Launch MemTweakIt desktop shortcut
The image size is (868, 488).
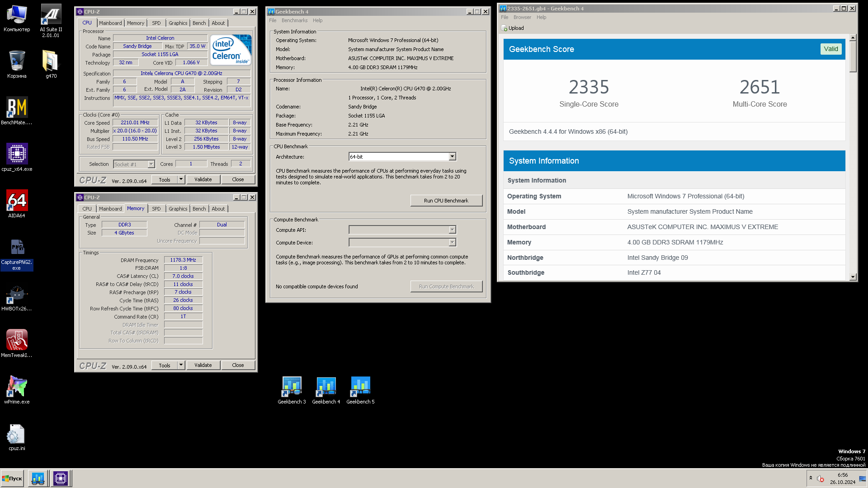click(17, 343)
